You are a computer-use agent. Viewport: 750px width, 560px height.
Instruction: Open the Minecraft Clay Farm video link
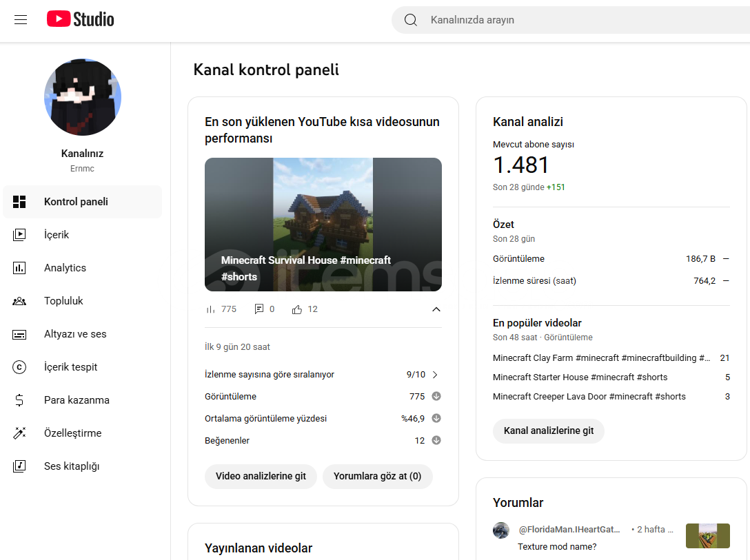(600, 358)
